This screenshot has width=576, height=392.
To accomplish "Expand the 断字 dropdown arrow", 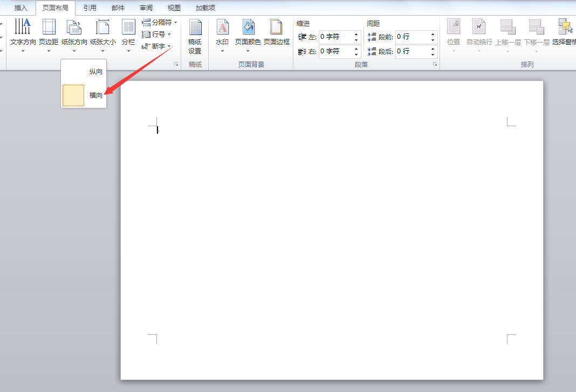I will click(169, 46).
